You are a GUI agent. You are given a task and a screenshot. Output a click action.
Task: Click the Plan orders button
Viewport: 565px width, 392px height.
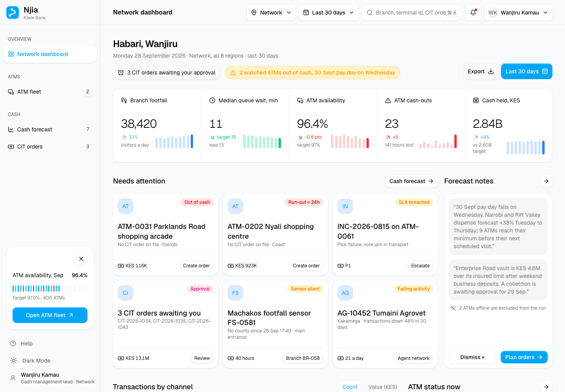tap(524, 357)
